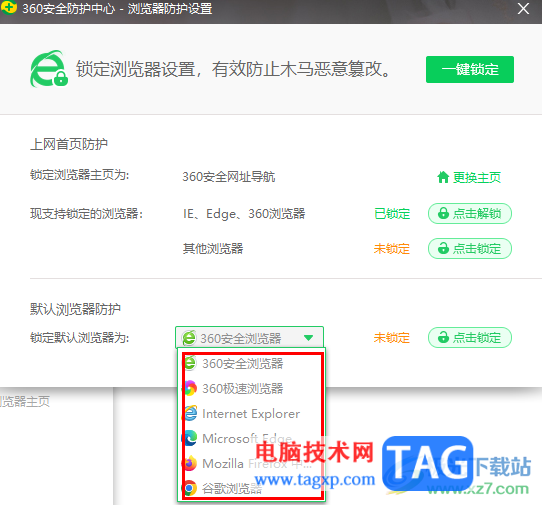Click 点击锁定 for 其他浏览器 row
The height and width of the screenshot is (505, 542).
point(470,249)
